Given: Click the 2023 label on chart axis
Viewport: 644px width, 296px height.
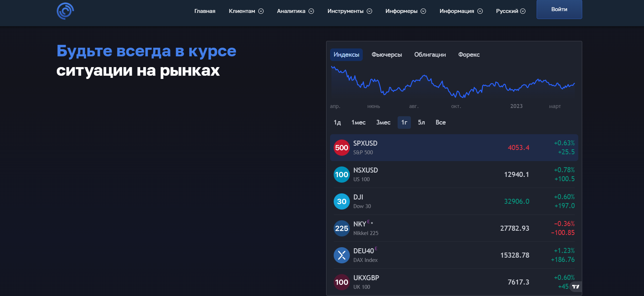Looking at the screenshot, I should coord(516,106).
